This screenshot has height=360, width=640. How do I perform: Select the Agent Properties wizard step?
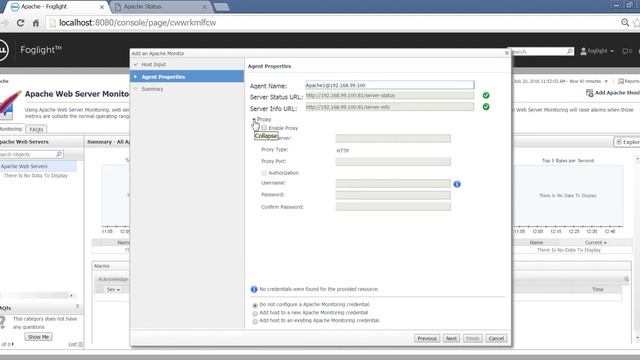click(187, 76)
